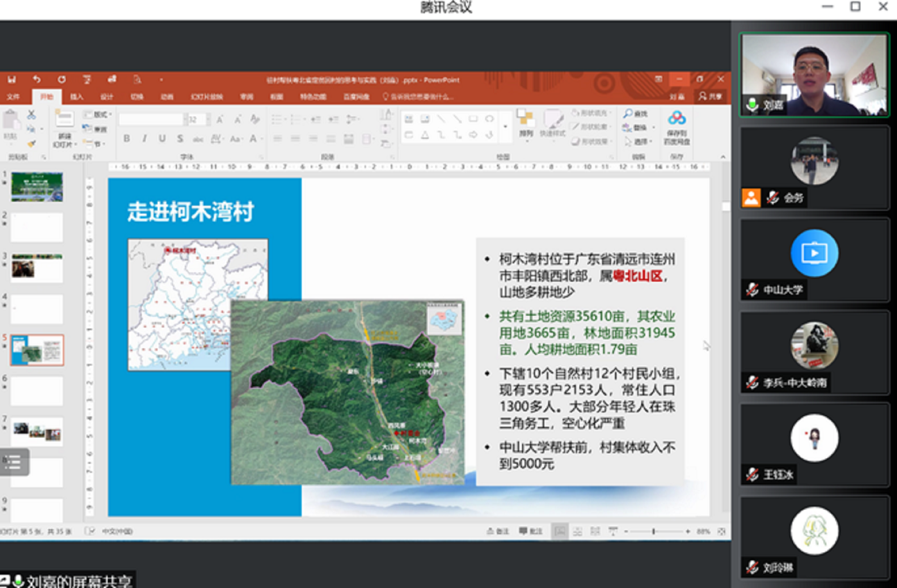This screenshot has height=588, width=897.
Task: Toggle italic formatting
Action: click(144, 139)
